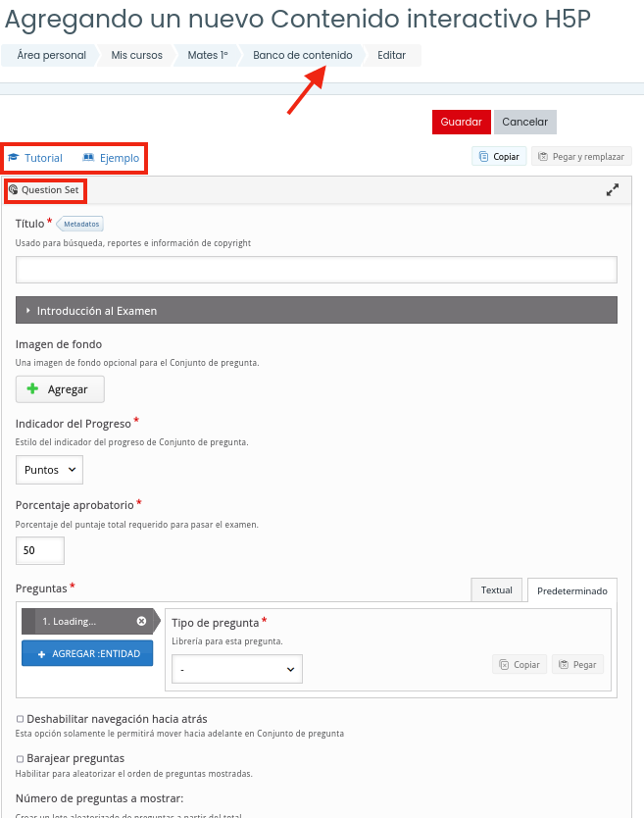Screen dimensions: 644x818
Task: Enable Deshabilitar navegación hacia atrás checkbox
Action: [20, 719]
